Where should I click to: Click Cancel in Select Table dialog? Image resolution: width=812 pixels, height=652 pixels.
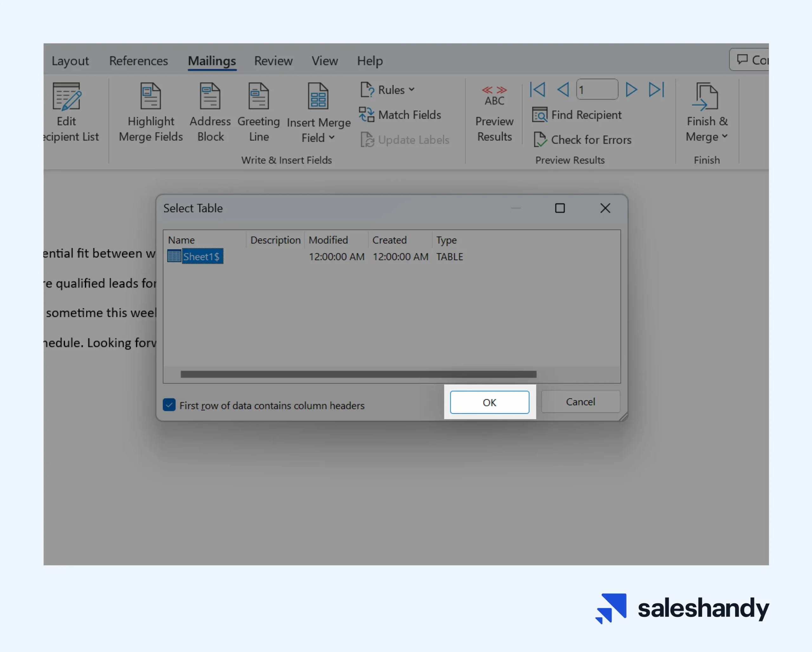(580, 402)
